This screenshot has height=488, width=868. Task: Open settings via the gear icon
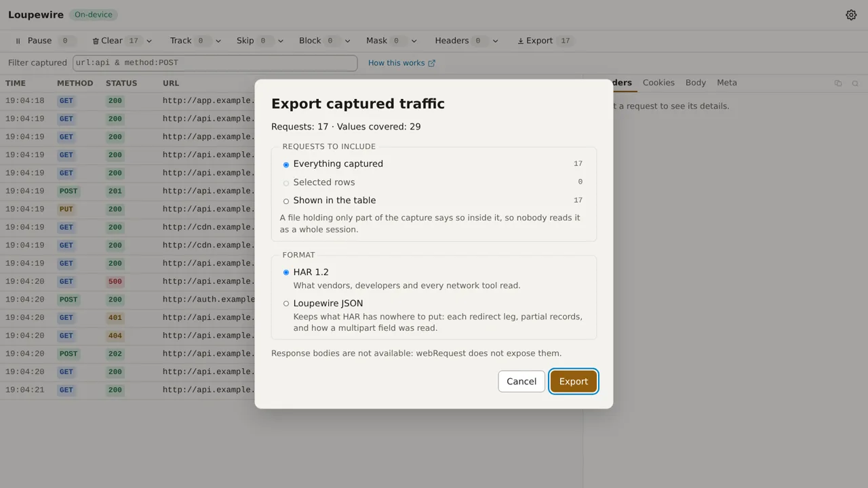[x=851, y=15]
